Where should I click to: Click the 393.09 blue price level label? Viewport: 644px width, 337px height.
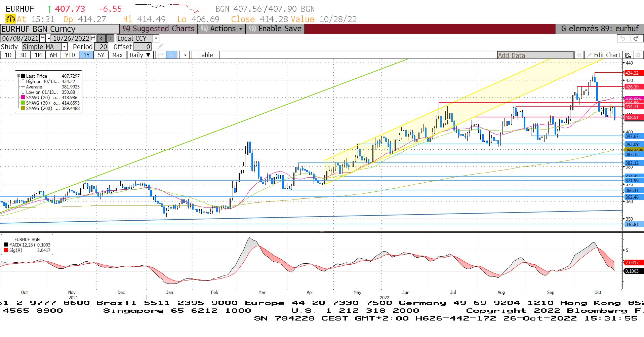pyautogui.click(x=634, y=144)
